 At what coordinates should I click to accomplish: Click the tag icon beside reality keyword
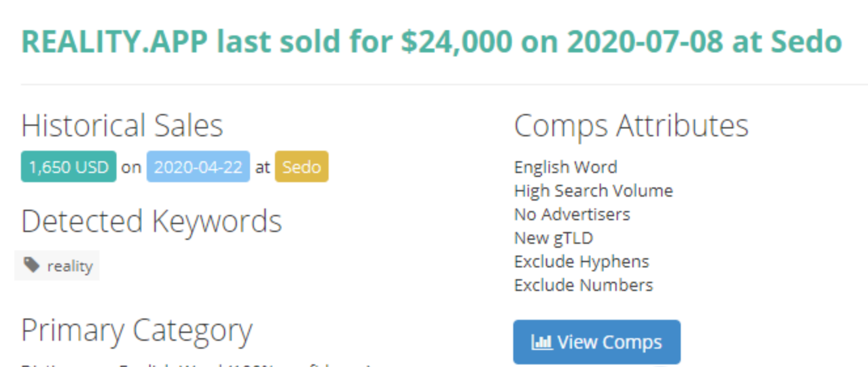[31, 265]
